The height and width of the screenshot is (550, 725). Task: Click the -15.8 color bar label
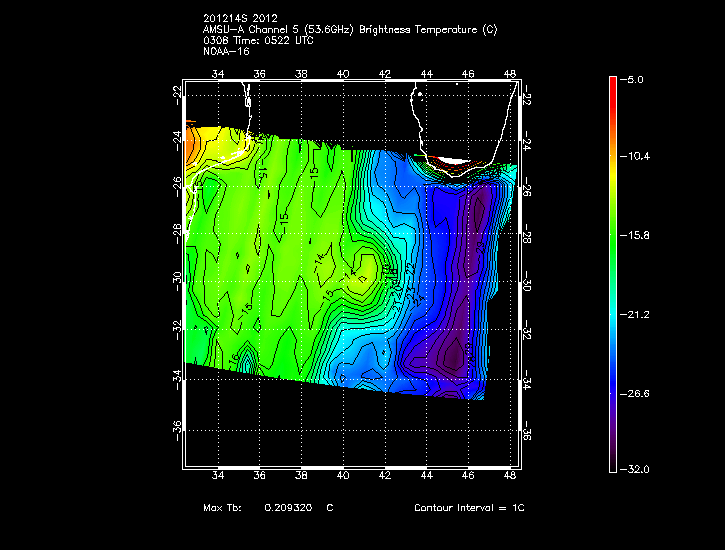pyautogui.click(x=639, y=235)
